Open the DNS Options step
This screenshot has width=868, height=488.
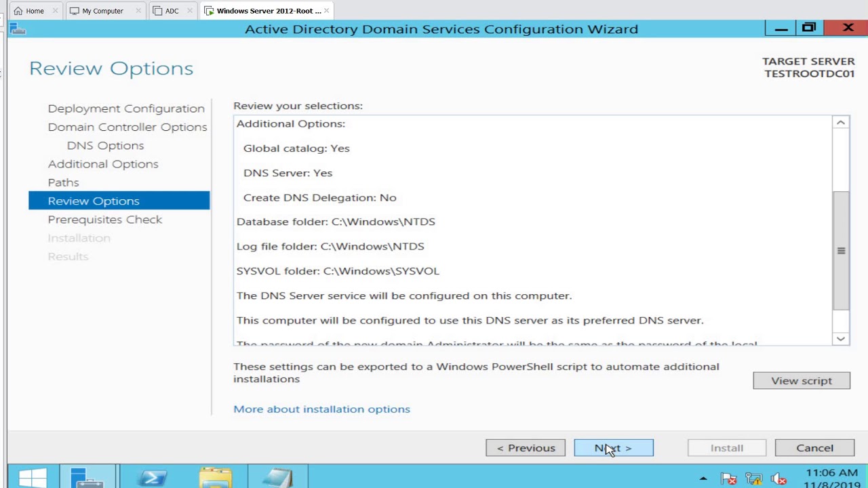click(105, 146)
